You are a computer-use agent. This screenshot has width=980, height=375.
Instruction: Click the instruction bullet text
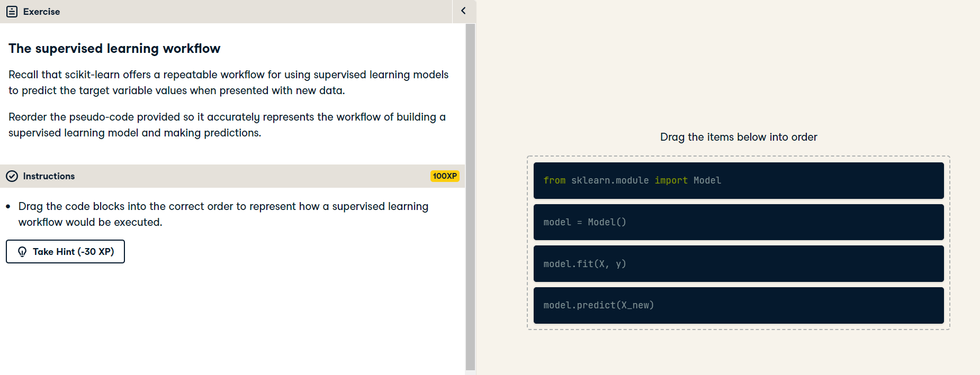tap(223, 214)
